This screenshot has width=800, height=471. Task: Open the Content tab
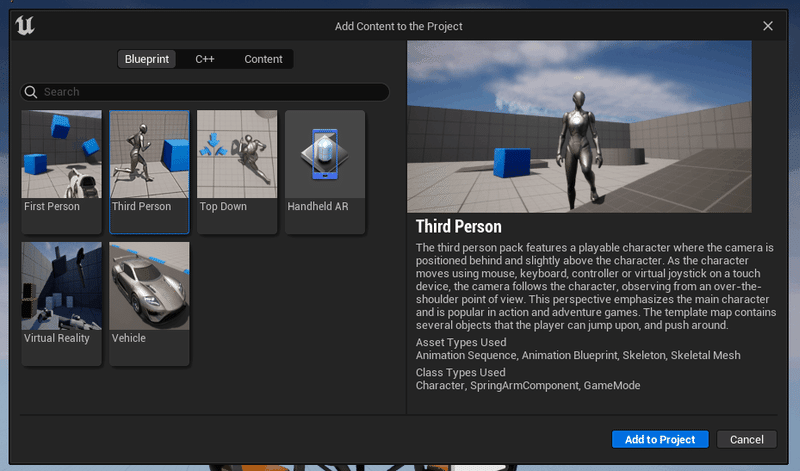(x=263, y=59)
